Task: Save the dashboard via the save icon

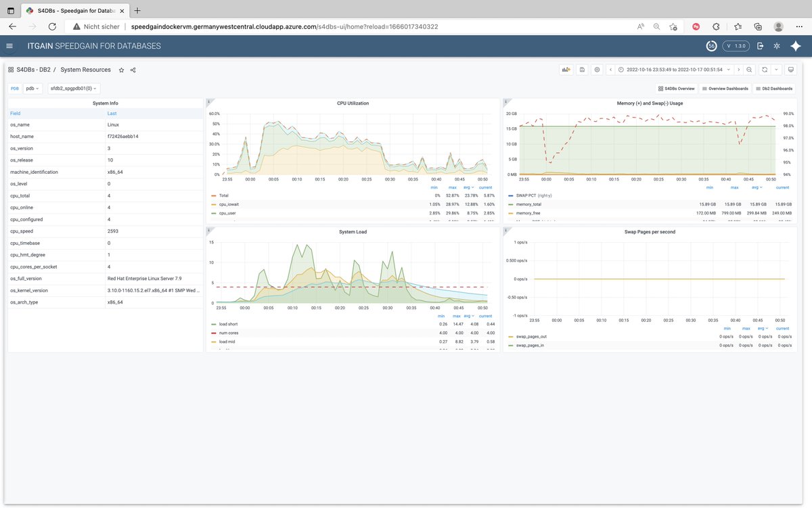Action: pyautogui.click(x=583, y=69)
